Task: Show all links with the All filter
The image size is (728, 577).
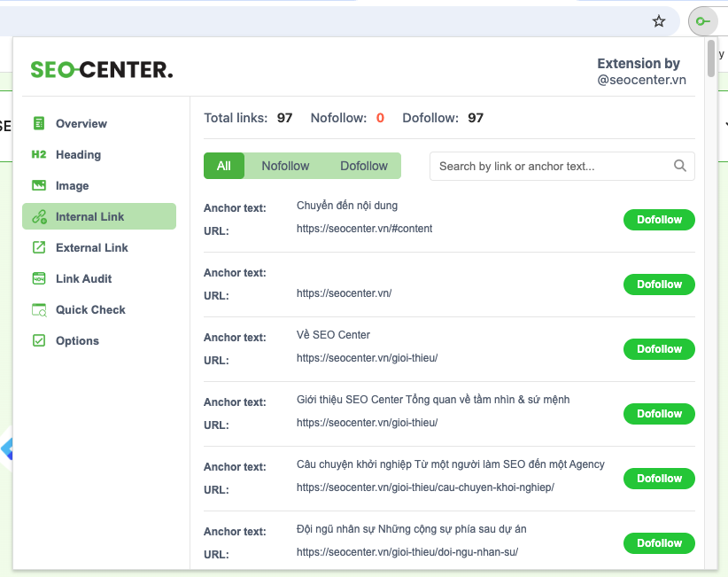Action: click(223, 166)
